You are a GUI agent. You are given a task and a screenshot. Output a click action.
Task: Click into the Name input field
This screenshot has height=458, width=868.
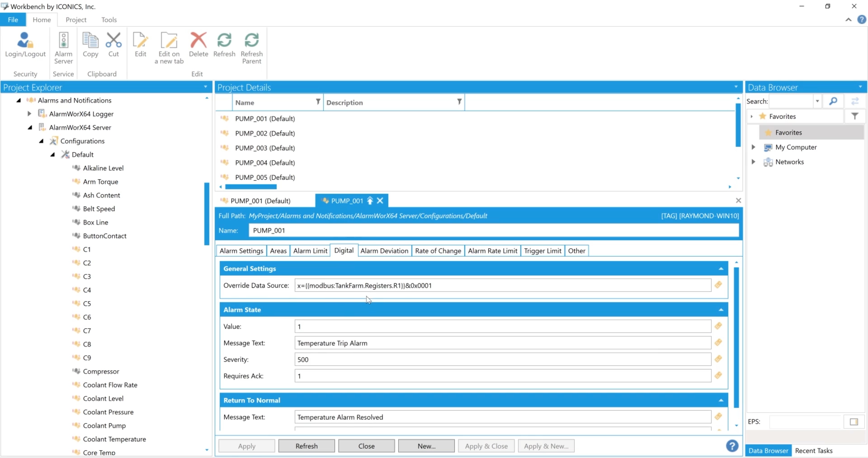494,231
